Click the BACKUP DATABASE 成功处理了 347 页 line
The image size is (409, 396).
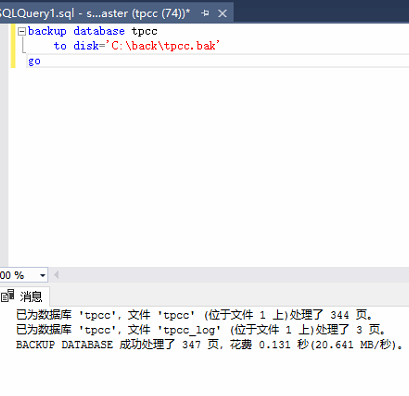[209, 344]
